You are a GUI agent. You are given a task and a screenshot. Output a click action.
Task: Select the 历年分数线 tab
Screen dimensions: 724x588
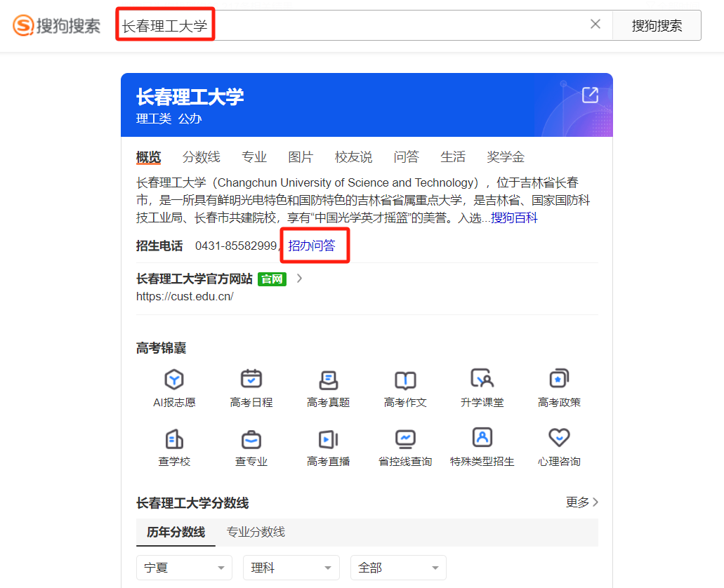pos(176,532)
